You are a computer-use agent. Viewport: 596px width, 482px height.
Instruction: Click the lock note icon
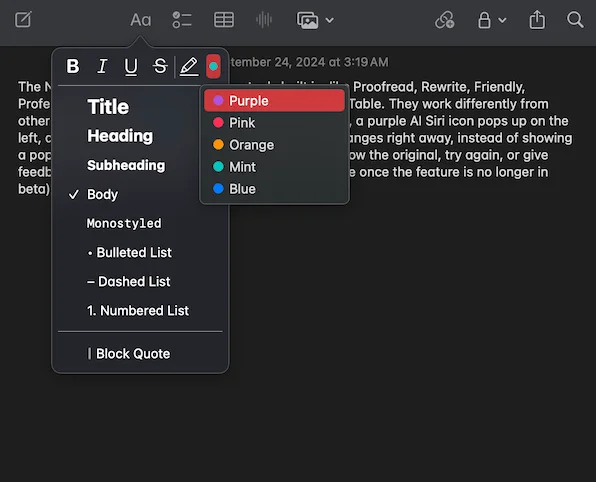click(484, 20)
